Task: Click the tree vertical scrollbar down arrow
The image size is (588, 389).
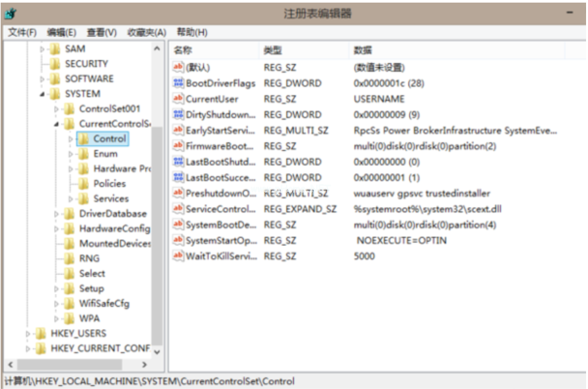Action: pos(157,351)
